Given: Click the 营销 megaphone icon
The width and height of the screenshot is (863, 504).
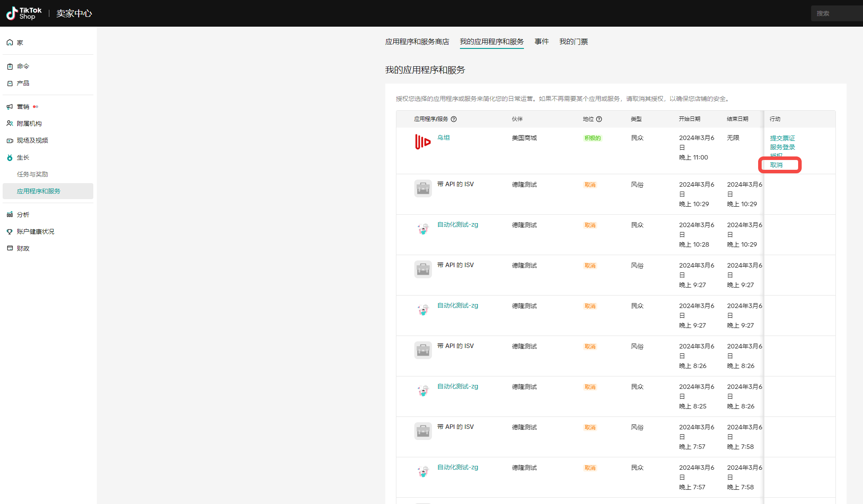Looking at the screenshot, I should click(x=10, y=107).
